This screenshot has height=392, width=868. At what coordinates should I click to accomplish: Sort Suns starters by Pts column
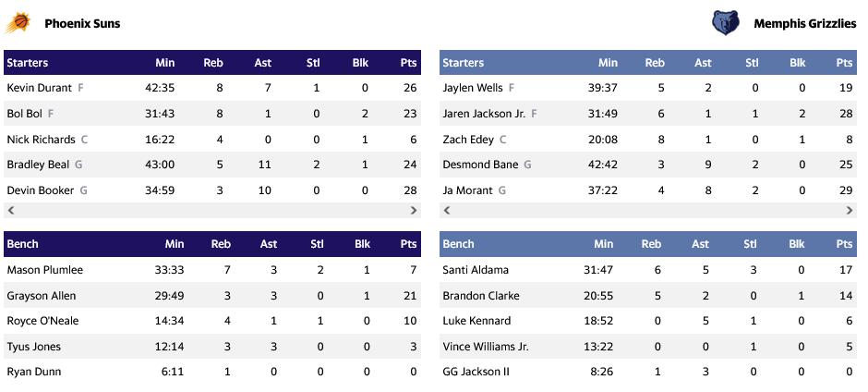pyautogui.click(x=408, y=63)
